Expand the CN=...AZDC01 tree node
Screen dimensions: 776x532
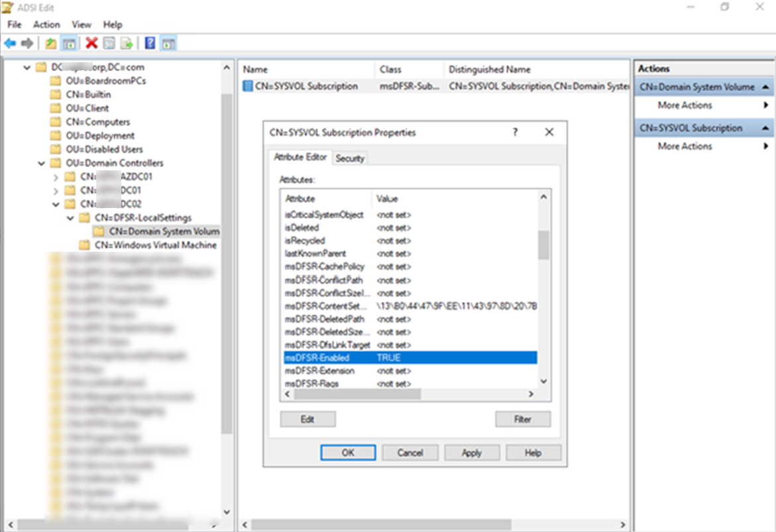tap(56, 177)
